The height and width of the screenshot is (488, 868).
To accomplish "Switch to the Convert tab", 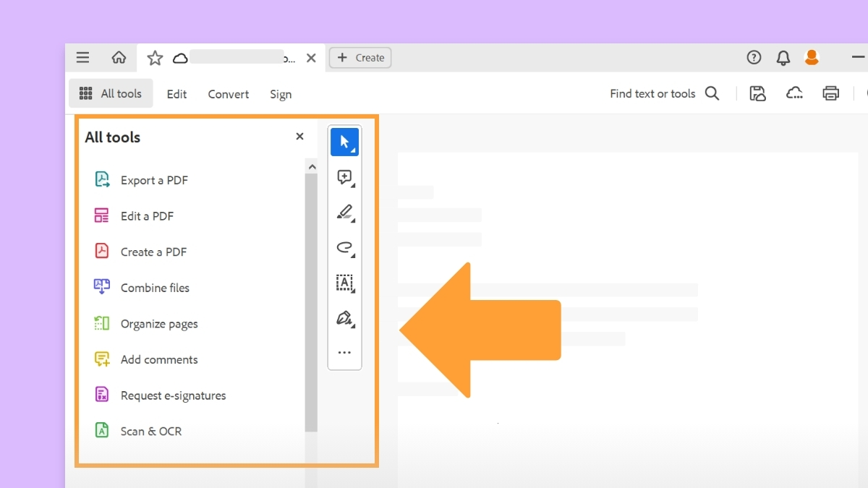I will (x=228, y=94).
